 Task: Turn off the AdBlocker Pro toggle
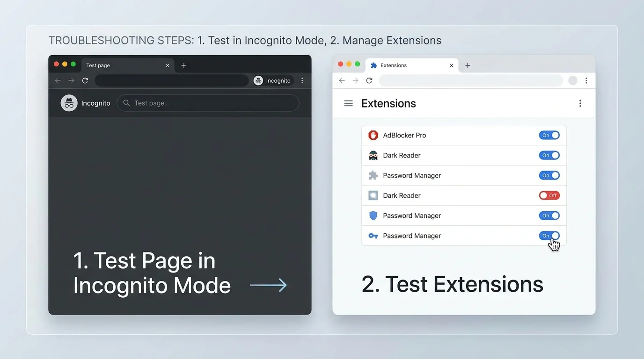coord(549,135)
